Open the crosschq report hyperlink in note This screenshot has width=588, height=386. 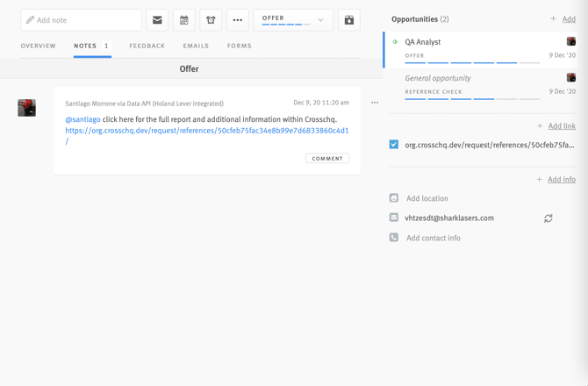pos(206,131)
